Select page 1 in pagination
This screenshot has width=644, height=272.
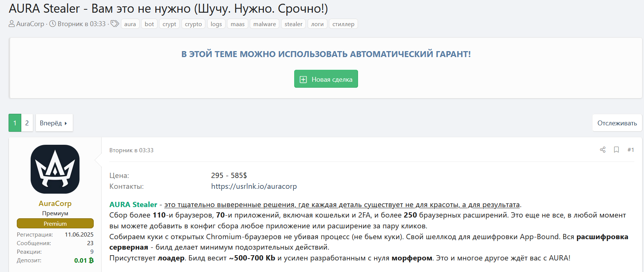(x=15, y=123)
